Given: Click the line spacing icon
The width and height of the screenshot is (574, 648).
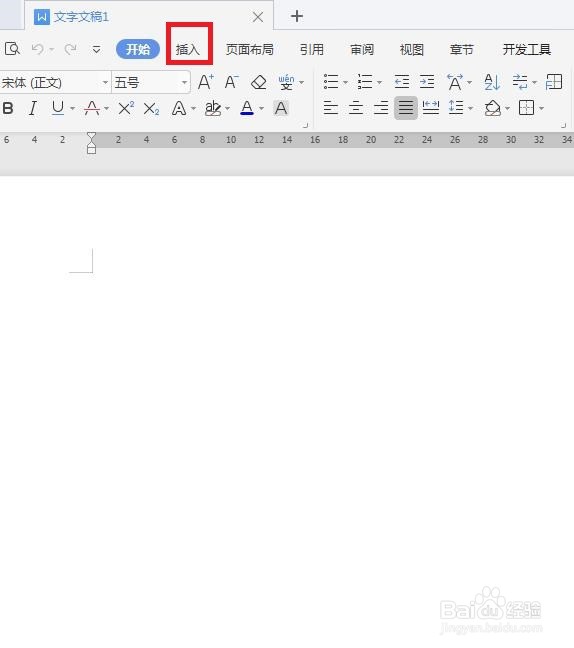Looking at the screenshot, I should 456,108.
